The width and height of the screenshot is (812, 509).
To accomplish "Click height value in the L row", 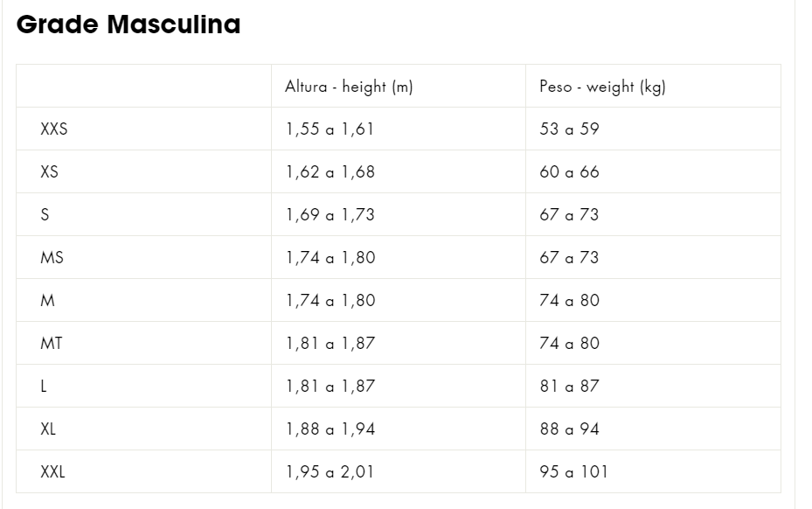I will [x=330, y=387].
